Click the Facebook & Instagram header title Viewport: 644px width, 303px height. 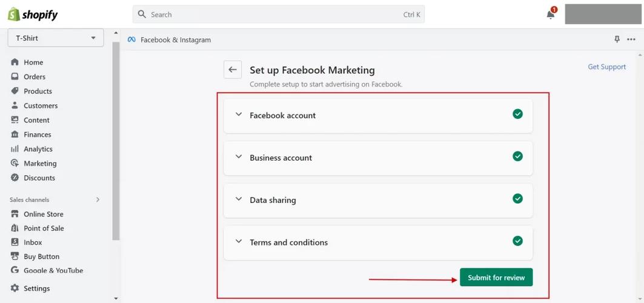(x=176, y=40)
